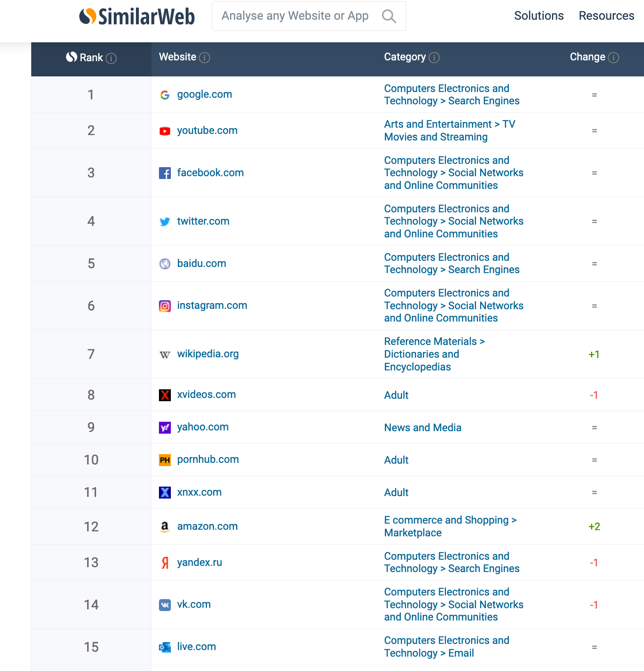Viewport: 644px width, 671px height.
Task: Open the Resources menu
Action: tap(606, 16)
